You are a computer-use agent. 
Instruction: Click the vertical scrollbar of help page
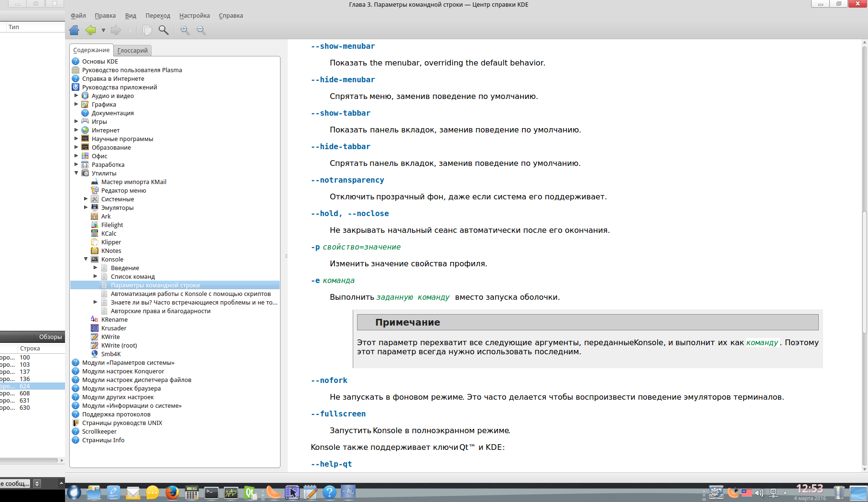(864, 273)
